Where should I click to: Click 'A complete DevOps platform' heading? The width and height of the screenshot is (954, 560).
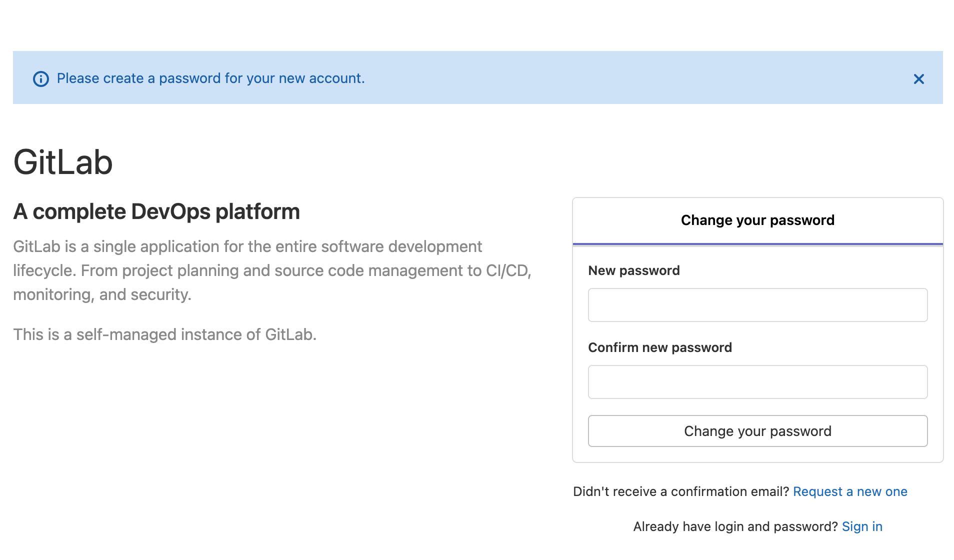click(x=156, y=211)
